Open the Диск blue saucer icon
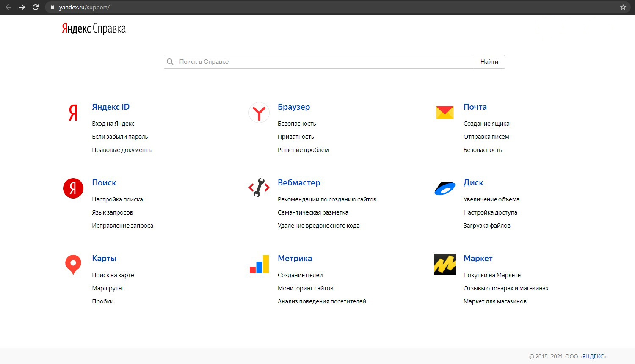The image size is (635, 364). [444, 188]
